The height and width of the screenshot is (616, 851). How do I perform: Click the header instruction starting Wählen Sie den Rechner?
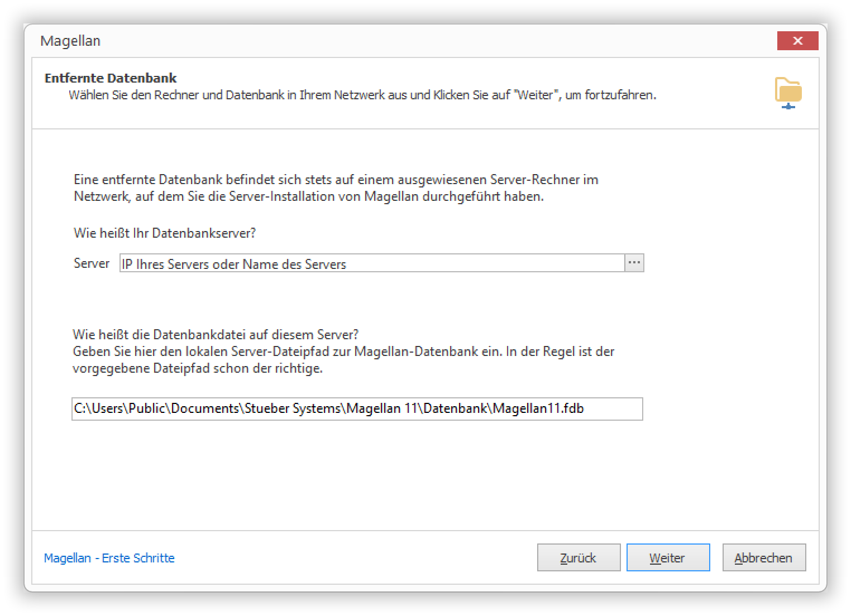pos(362,95)
